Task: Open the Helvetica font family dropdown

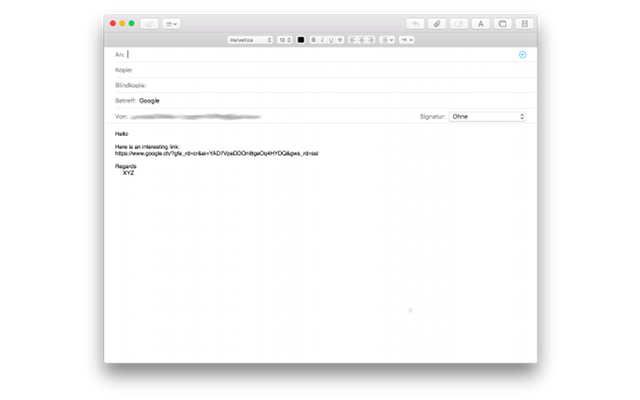Action: [250, 40]
